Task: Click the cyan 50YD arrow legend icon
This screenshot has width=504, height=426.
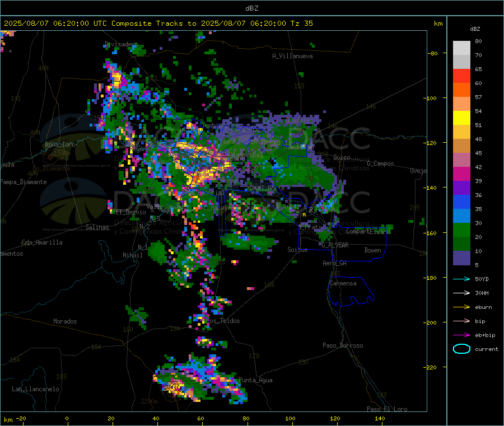Action: pos(461,279)
